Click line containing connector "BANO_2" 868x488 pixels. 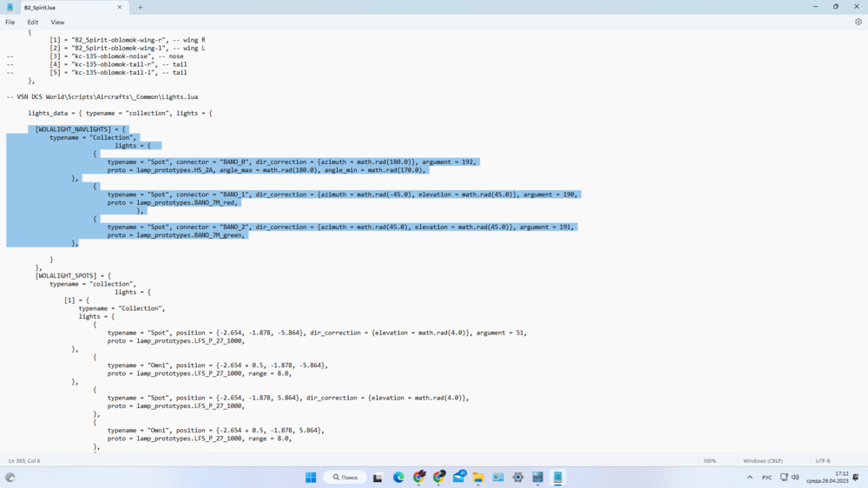click(340, 228)
